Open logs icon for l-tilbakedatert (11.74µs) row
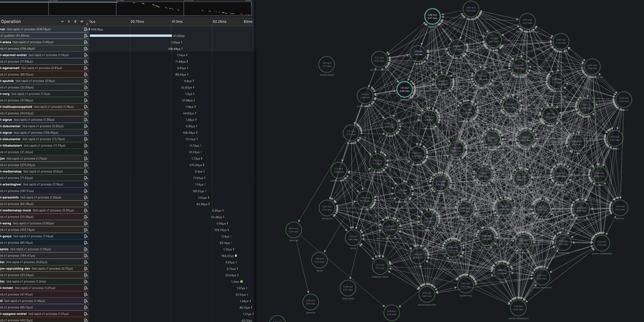The width and height of the screenshot is (644, 322). click(x=86, y=146)
